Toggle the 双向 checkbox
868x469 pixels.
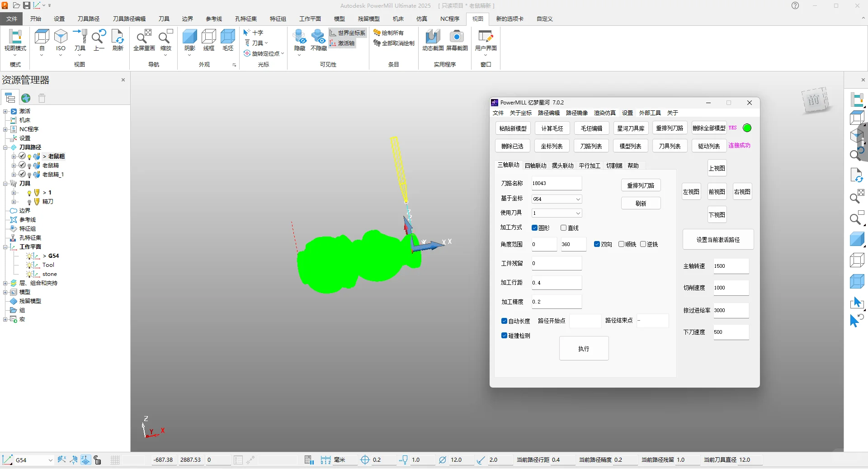[597, 244]
